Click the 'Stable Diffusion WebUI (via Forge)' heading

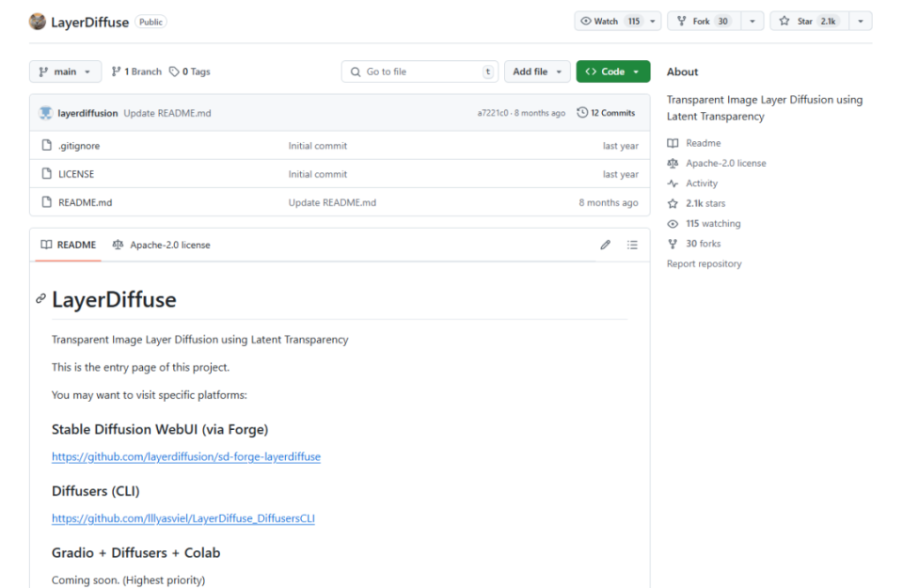click(160, 429)
